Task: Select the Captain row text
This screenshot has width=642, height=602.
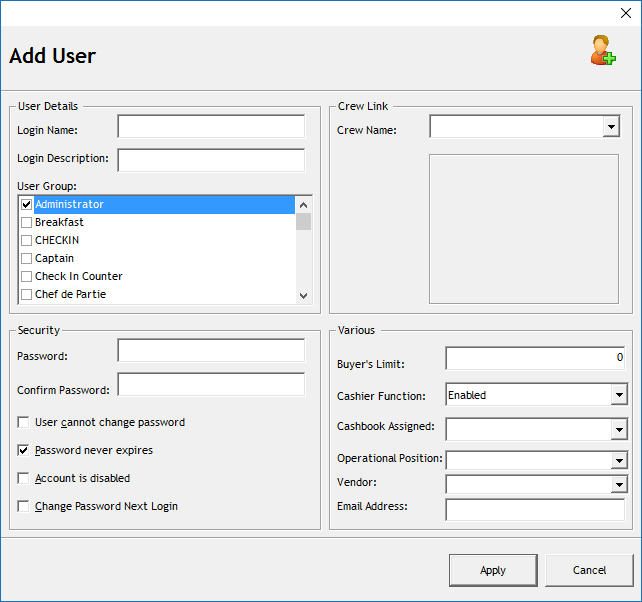Action: [x=54, y=258]
